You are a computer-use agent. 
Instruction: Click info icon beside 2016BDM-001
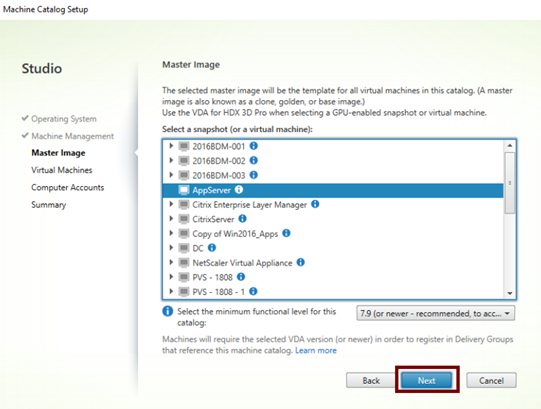tap(254, 146)
